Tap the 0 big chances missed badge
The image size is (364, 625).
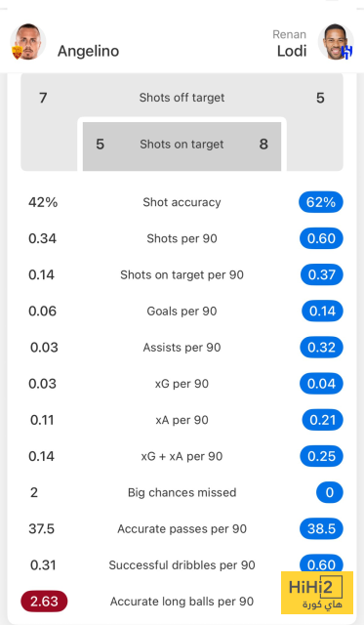[330, 492]
